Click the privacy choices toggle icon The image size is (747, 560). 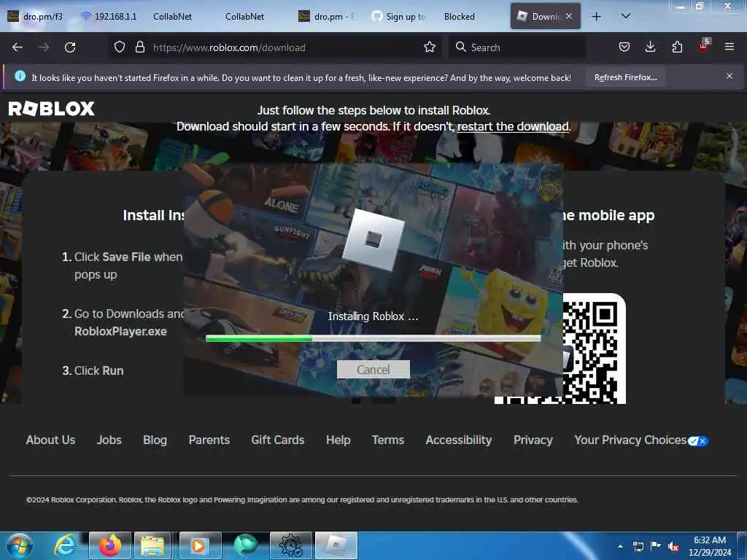pos(698,441)
